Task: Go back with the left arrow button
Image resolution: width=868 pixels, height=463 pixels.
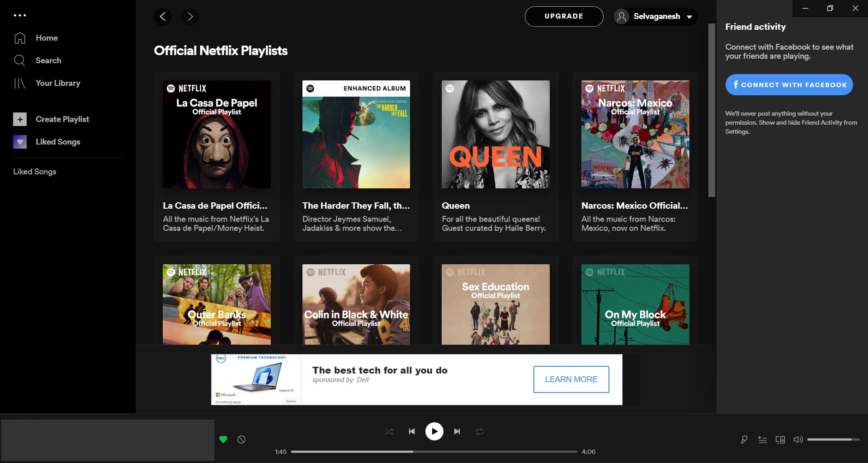Action: pyautogui.click(x=163, y=17)
